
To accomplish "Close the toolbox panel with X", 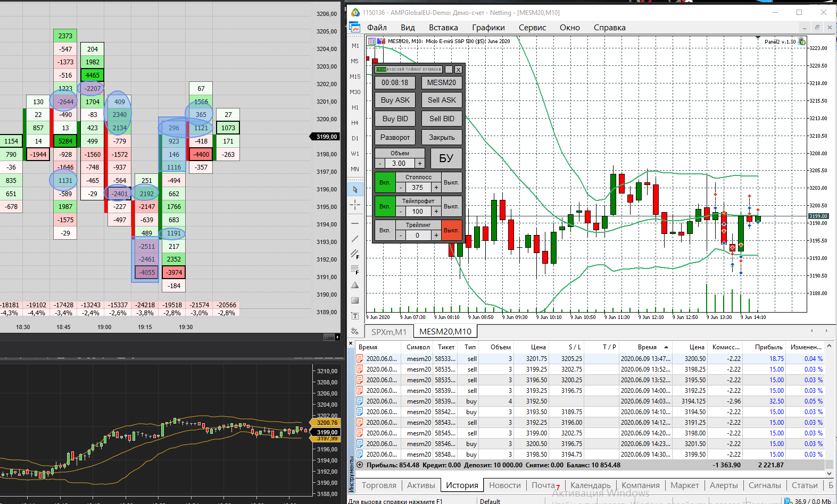I will [x=351, y=343].
